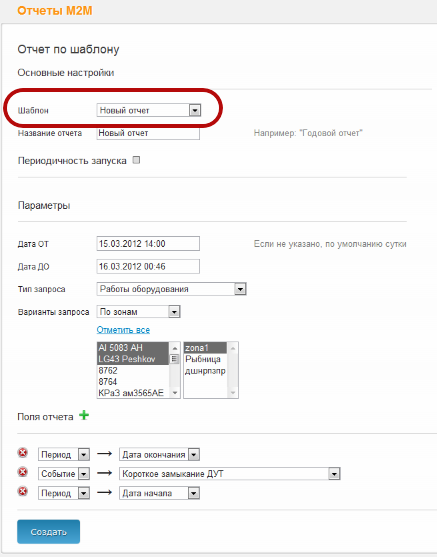The width and height of the screenshot is (437, 557).
Task: Open the Дата окончания dropdown
Action: 159,454
